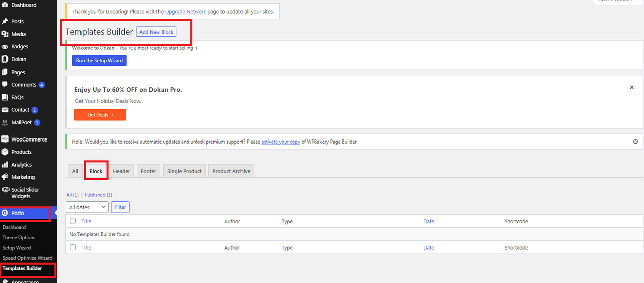Switch to the Footer tab

[148, 171]
